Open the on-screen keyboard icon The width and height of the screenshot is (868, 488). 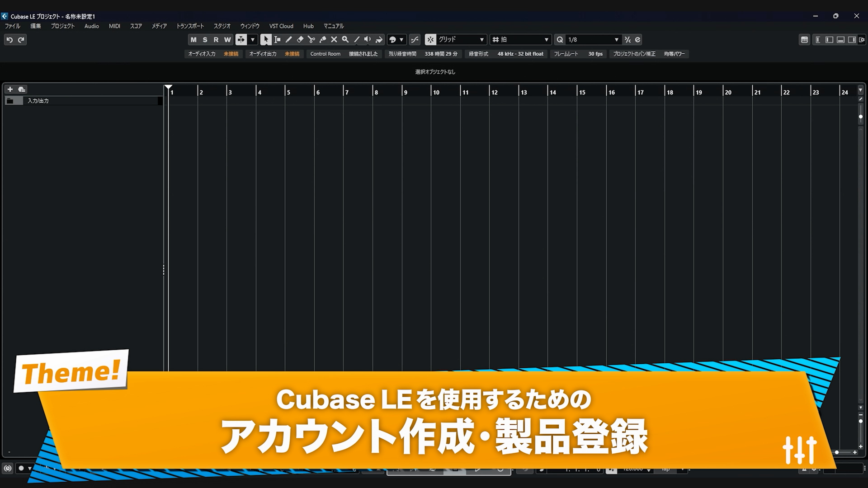tap(804, 40)
